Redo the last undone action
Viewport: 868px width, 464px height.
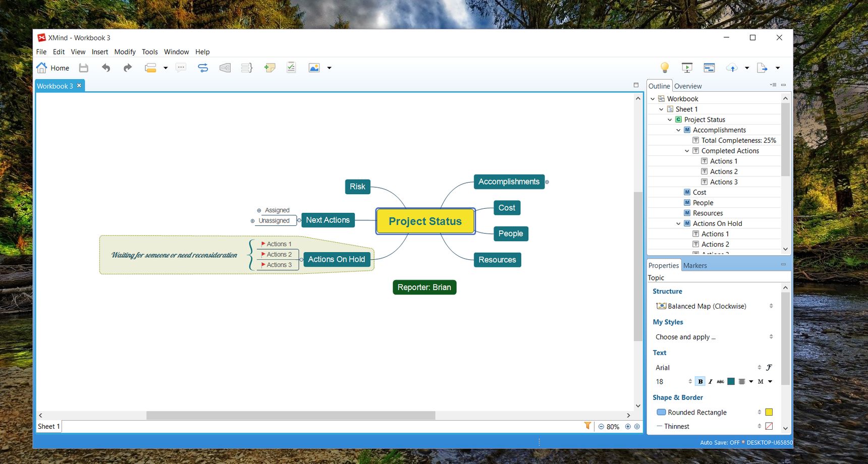click(x=128, y=68)
